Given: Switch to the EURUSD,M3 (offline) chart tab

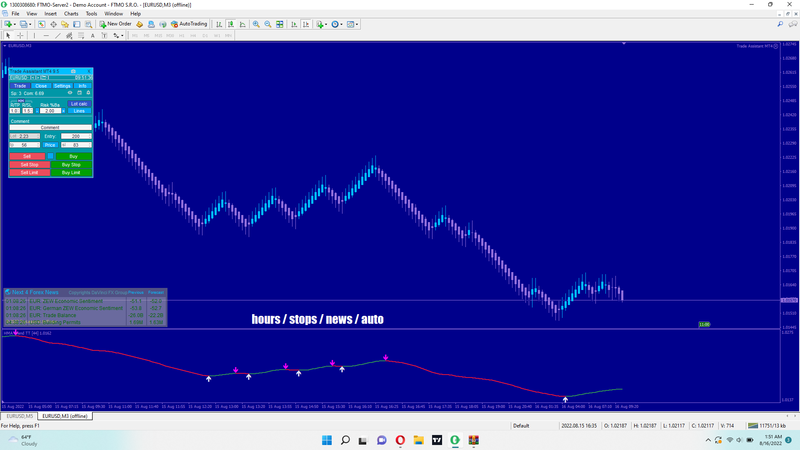Looking at the screenshot, I should click(65, 416).
